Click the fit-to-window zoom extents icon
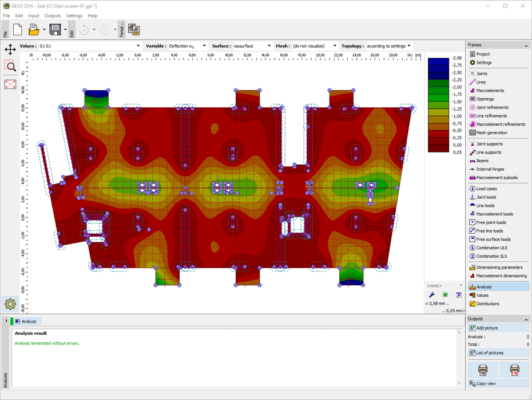Screen dimensions: 532x400 tap(10, 84)
